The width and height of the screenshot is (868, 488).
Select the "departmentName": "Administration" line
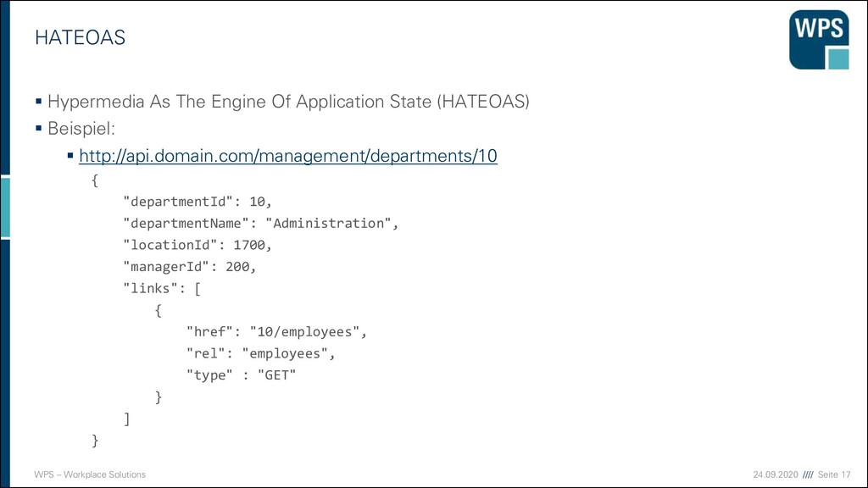(x=261, y=223)
